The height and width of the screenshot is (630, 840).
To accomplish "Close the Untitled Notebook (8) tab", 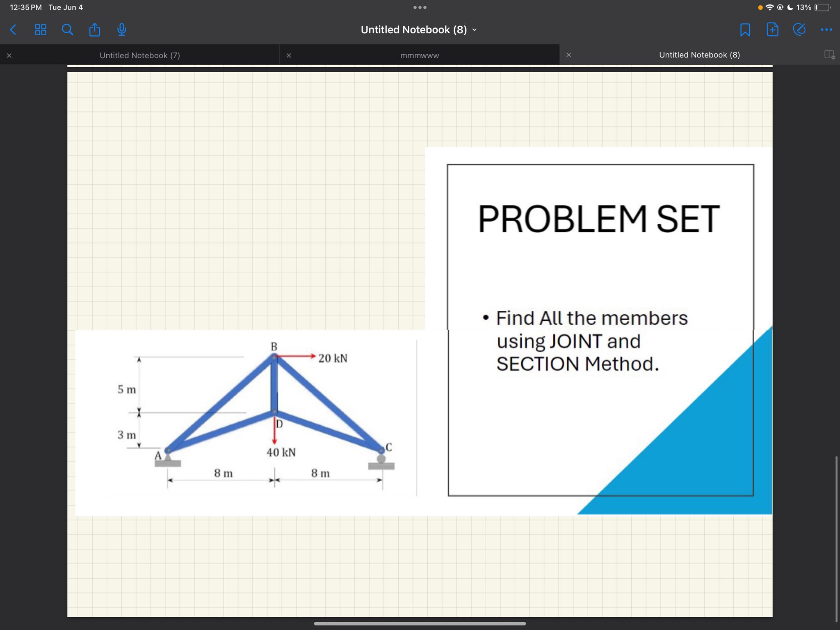I will [568, 55].
